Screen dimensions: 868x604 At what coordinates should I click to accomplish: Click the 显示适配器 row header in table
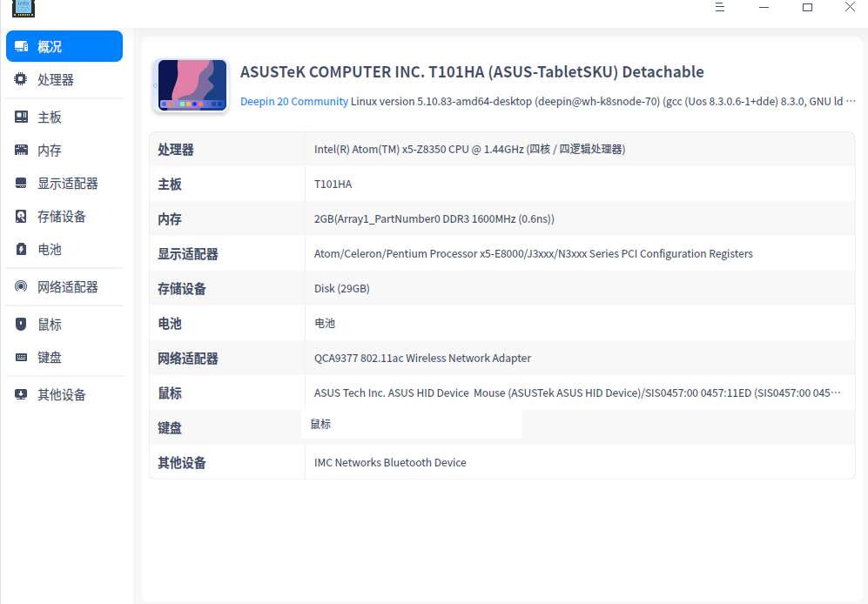coord(188,254)
